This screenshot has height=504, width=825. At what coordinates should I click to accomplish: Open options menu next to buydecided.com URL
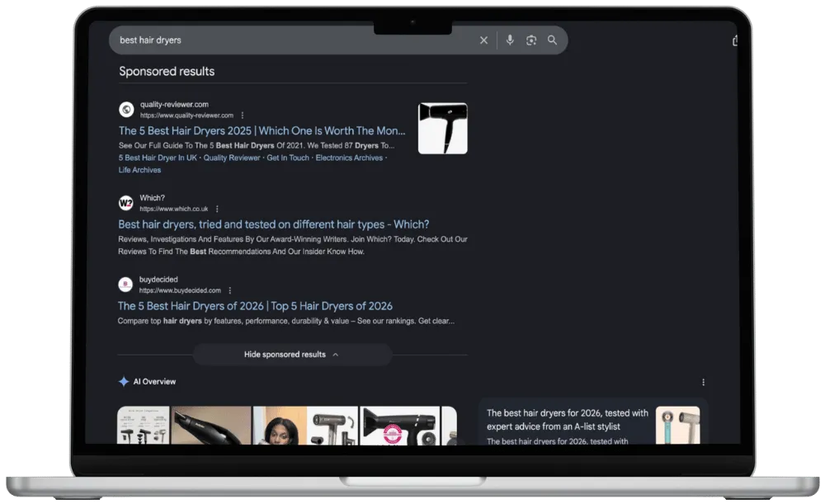(x=230, y=290)
